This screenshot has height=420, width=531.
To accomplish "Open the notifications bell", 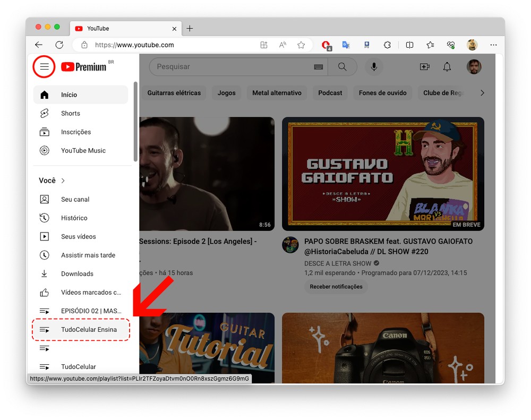I will pyautogui.click(x=447, y=66).
